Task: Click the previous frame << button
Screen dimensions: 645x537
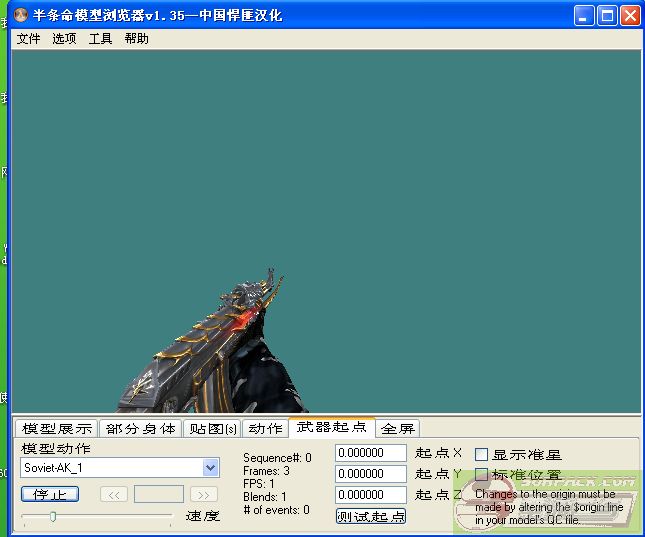Action: [114, 494]
